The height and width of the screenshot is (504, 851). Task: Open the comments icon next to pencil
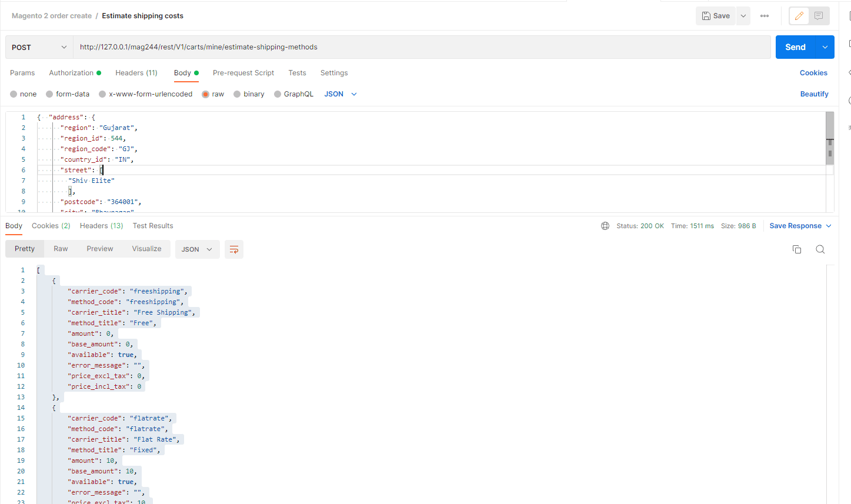[819, 16]
